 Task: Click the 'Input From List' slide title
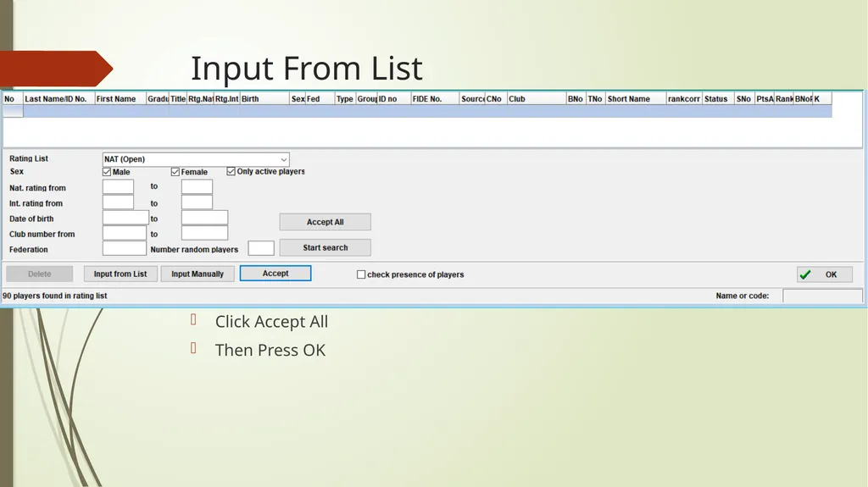click(x=307, y=69)
